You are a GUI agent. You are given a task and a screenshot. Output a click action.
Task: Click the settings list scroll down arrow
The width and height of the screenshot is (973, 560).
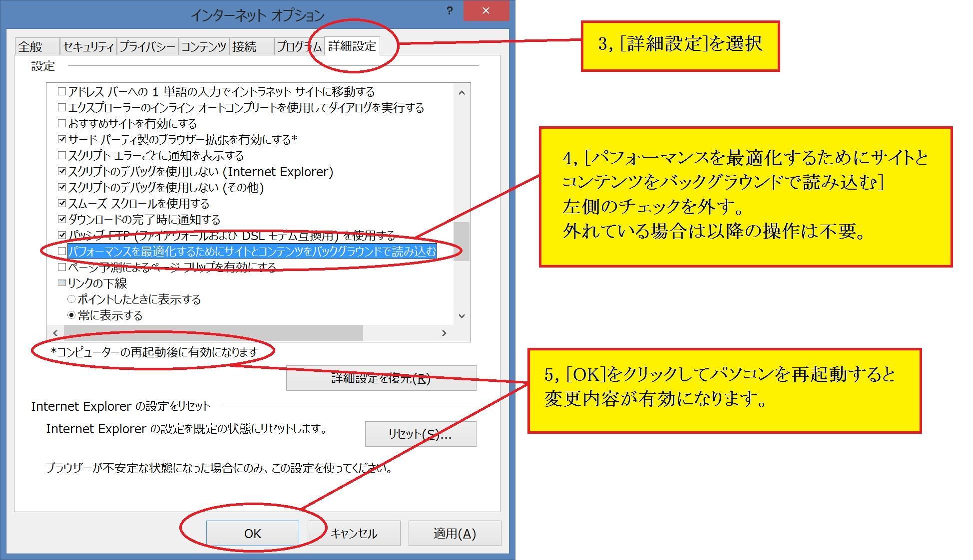(x=462, y=316)
